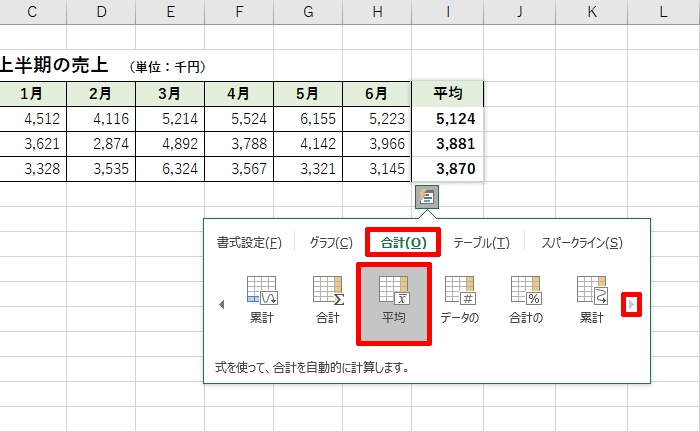The image size is (700, 432).
Task: Click the cell containing 3,145
Action: click(x=377, y=169)
